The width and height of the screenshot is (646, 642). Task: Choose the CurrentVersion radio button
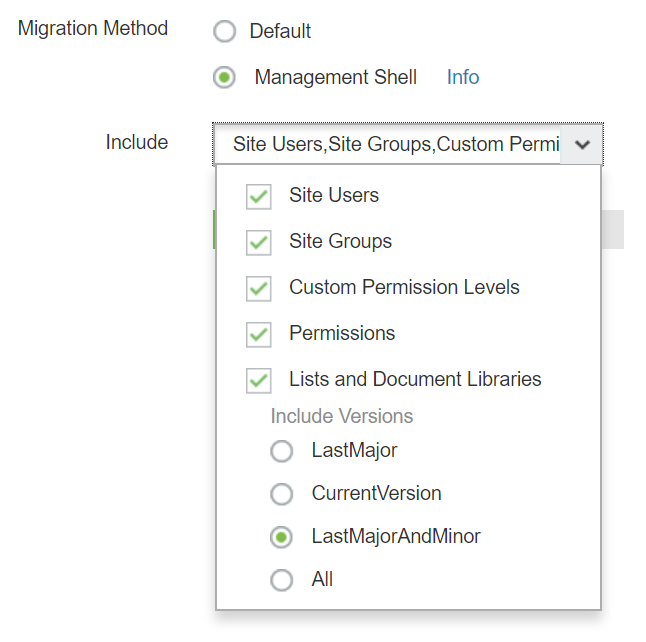[282, 494]
